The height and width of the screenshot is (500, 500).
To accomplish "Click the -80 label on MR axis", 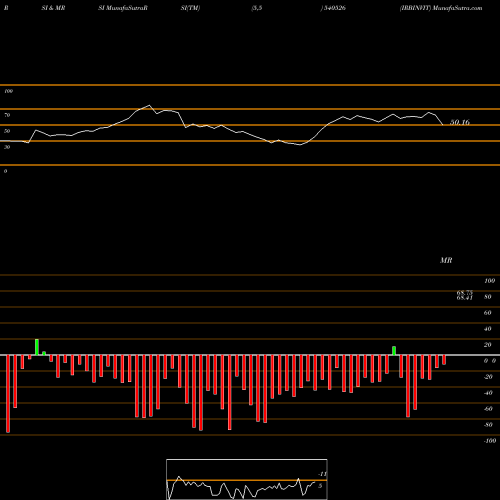I will 488,425.
